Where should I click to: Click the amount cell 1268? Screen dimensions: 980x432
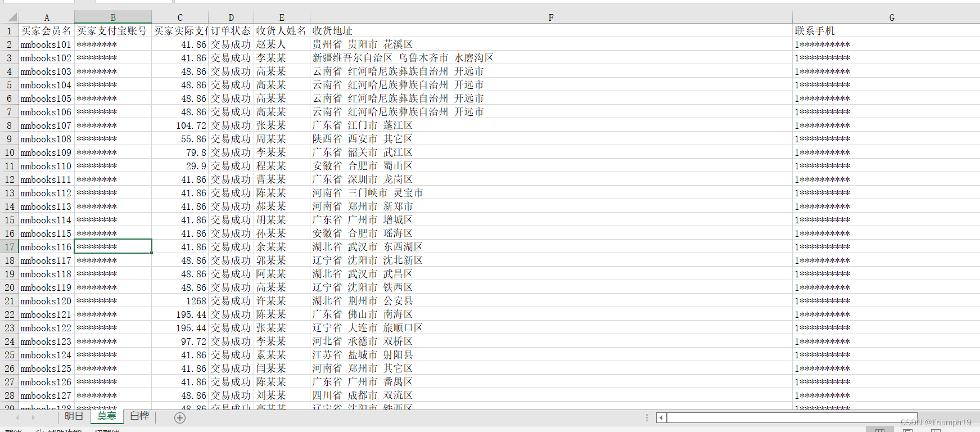click(180, 301)
